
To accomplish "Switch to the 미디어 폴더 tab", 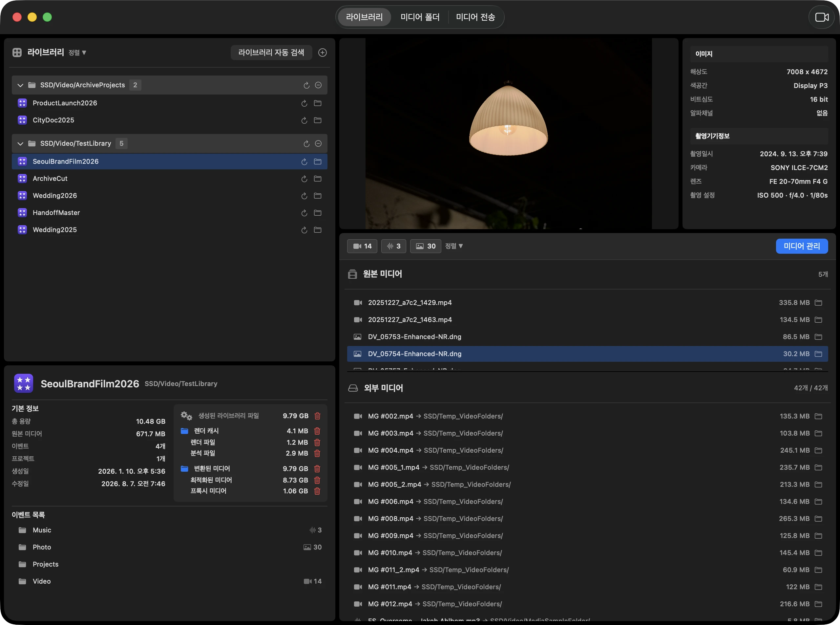I will tap(420, 17).
